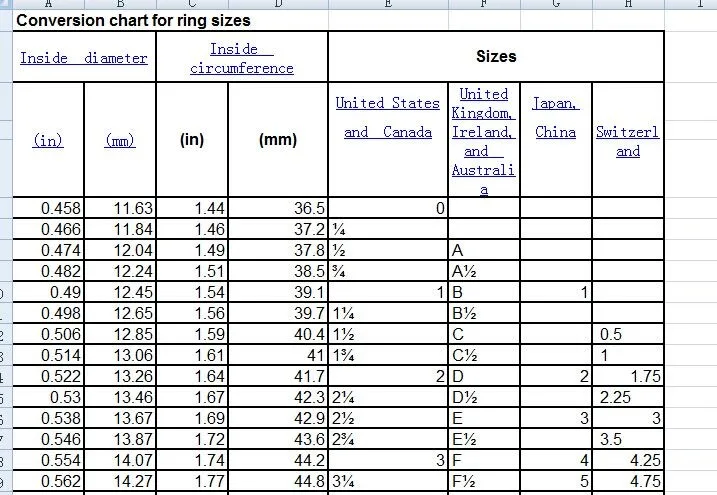Select cell with value 0.554
Screen dimensions: 717x495
[x=48, y=460]
